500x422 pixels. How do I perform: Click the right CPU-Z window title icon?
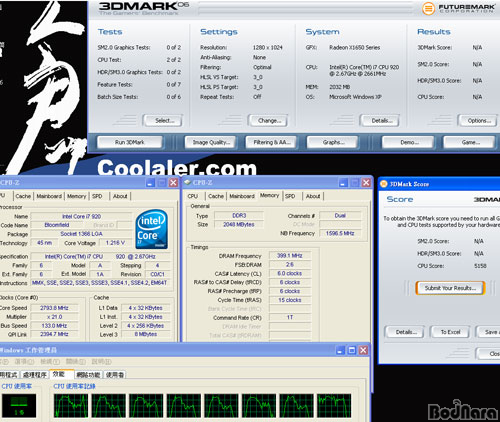click(188, 182)
